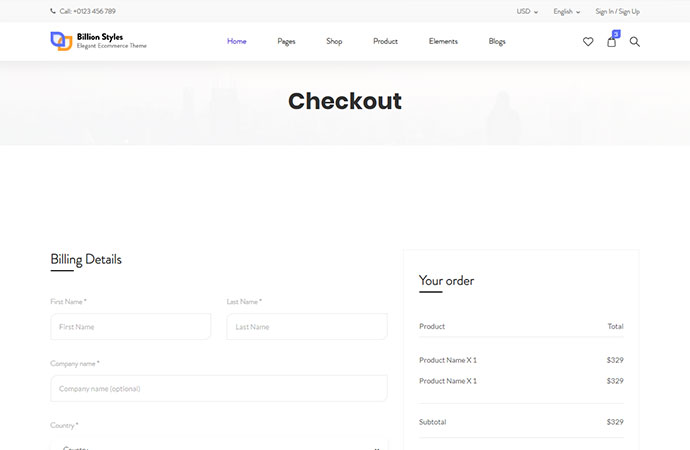Expand the USD currency dropdown
Screen dimensions: 690x450
click(x=527, y=12)
